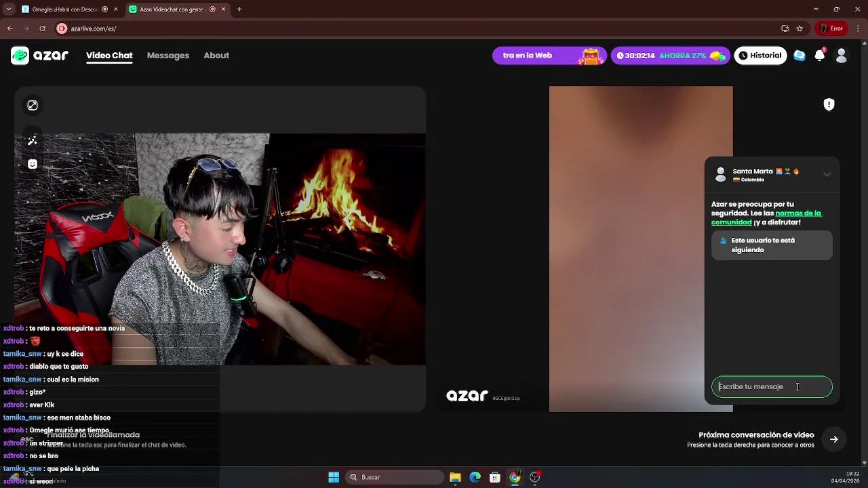Open the blue chat bubbles icon
Image resolution: width=868 pixels, height=488 pixels.
[800, 56]
